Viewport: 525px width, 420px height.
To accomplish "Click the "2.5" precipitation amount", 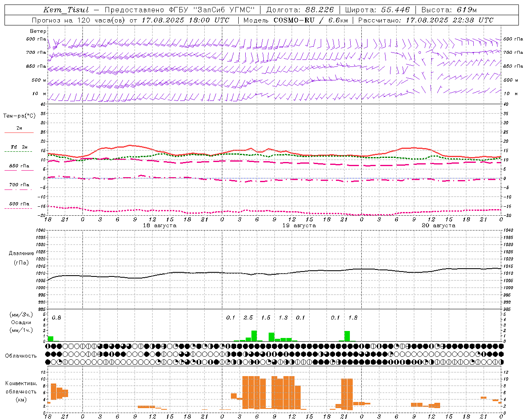I will click(248, 318).
